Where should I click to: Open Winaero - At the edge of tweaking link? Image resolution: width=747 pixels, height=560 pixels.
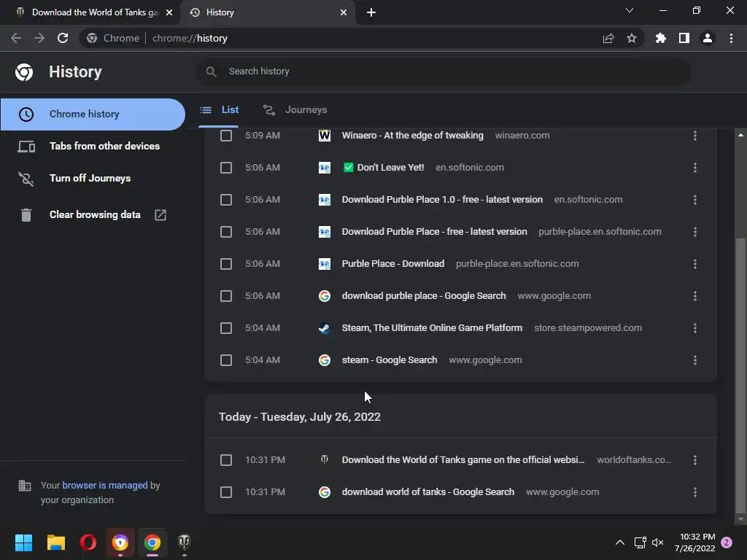(x=413, y=136)
